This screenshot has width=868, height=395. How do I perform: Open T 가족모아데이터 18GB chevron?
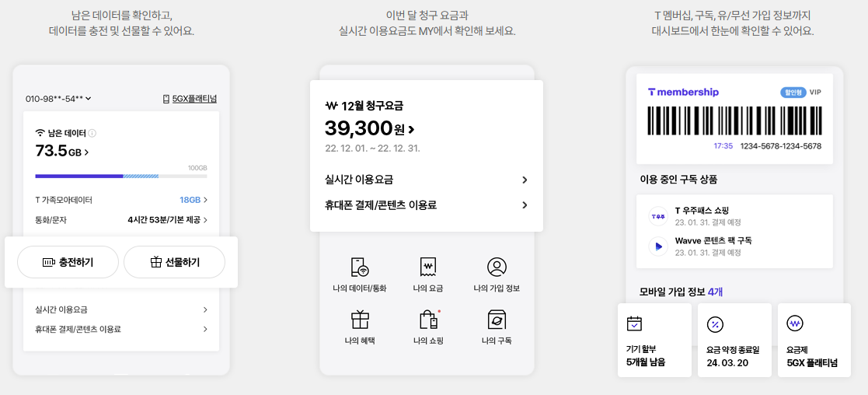pyautogui.click(x=205, y=199)
